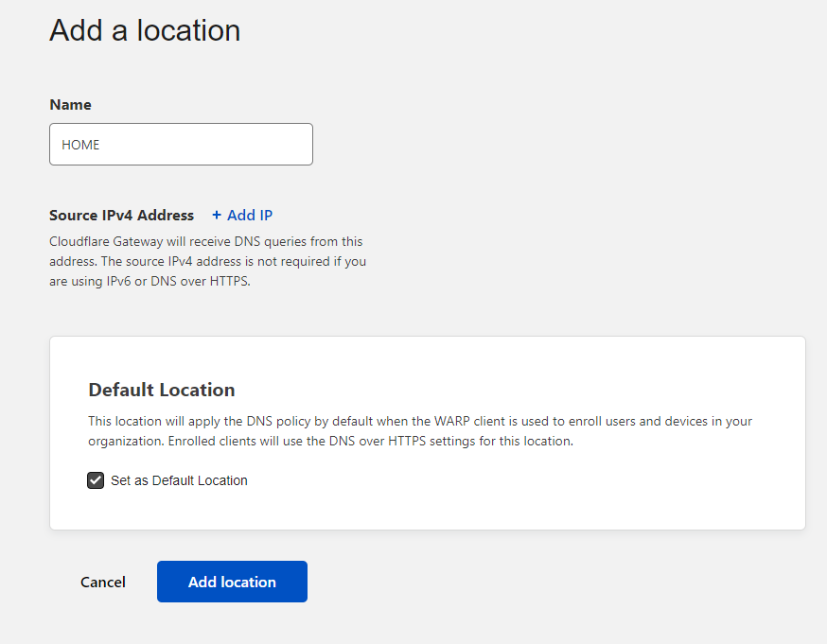Click blank area inside Default Location card
This screenshot has width=827, height=644.
coord(568,492)
